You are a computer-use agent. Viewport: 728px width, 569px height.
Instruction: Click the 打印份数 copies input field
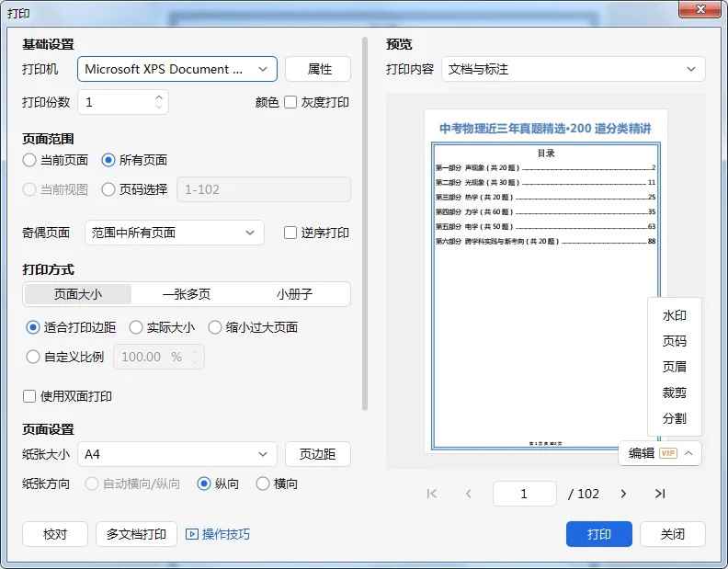(x=123, y=102)
